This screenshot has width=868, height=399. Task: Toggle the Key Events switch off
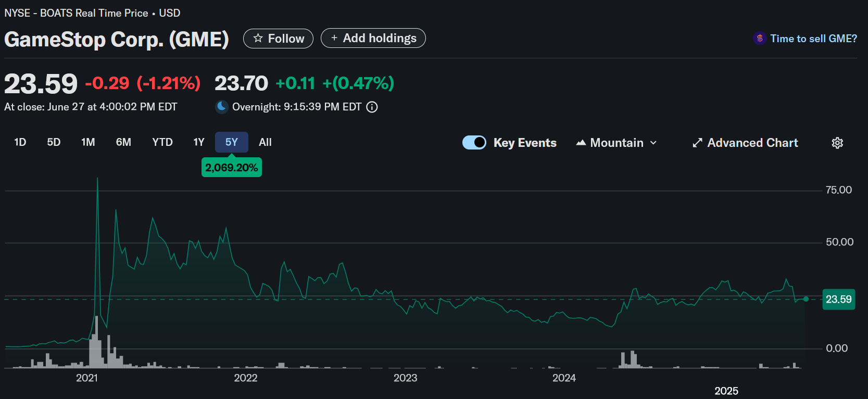pos(474,142)
